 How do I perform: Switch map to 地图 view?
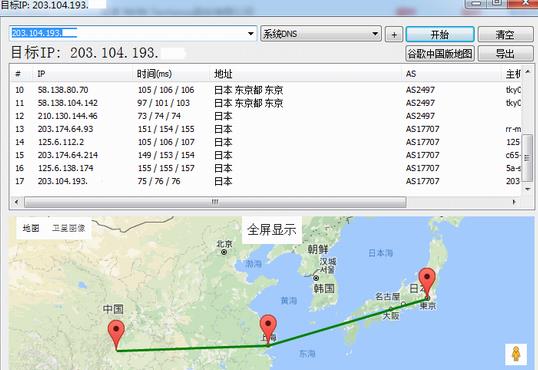(x=31, y=228)
